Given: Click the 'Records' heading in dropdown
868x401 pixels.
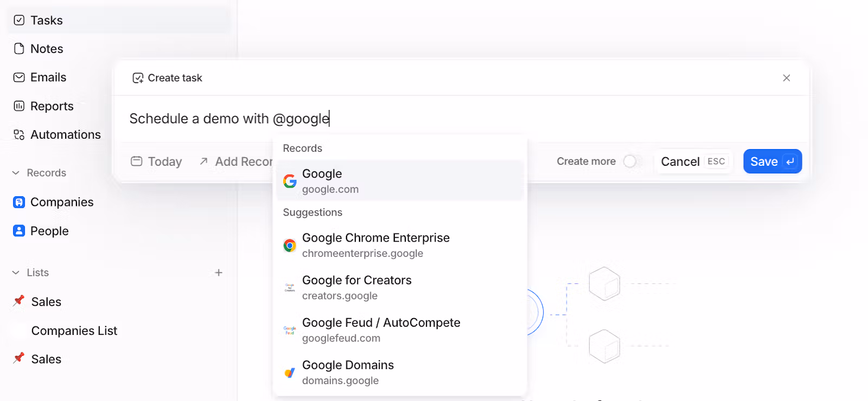Looking at the screenshot, I should tap(302, 148).
